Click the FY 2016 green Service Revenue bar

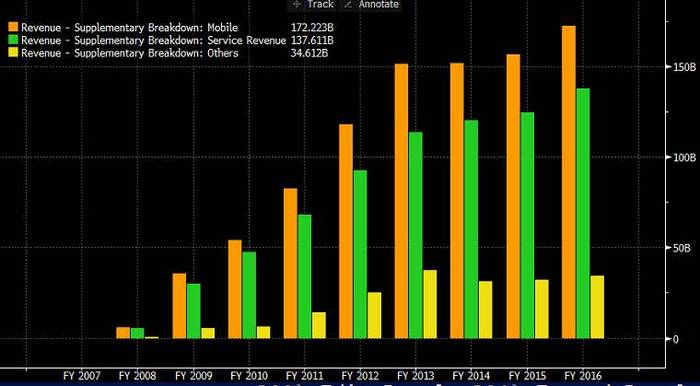coord(583,213)
